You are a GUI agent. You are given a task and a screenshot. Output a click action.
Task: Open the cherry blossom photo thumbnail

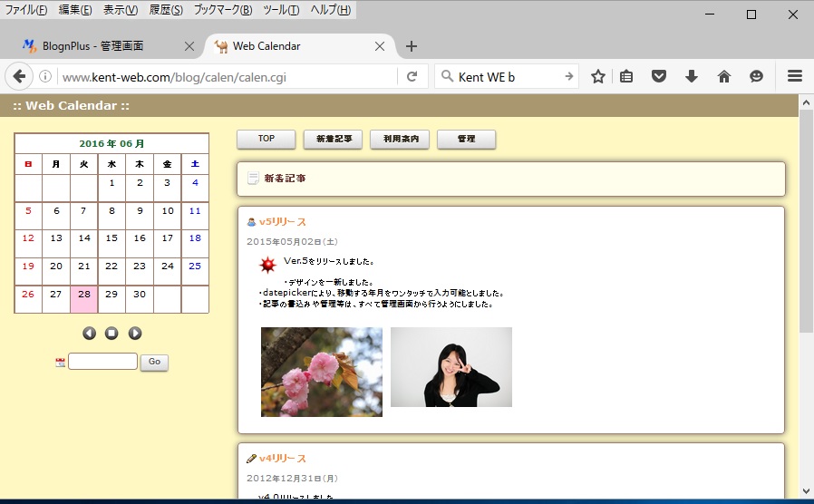click(322, 372)
